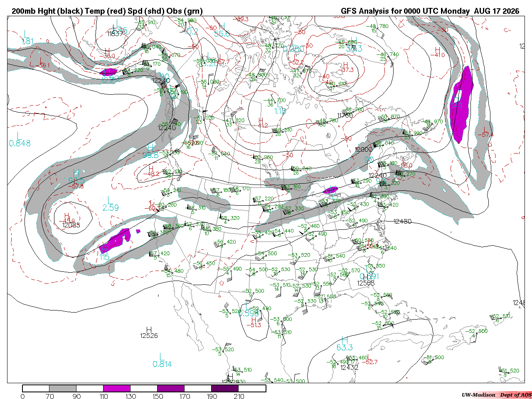
Task: Click the 12568 high height label
Action: 366,283
